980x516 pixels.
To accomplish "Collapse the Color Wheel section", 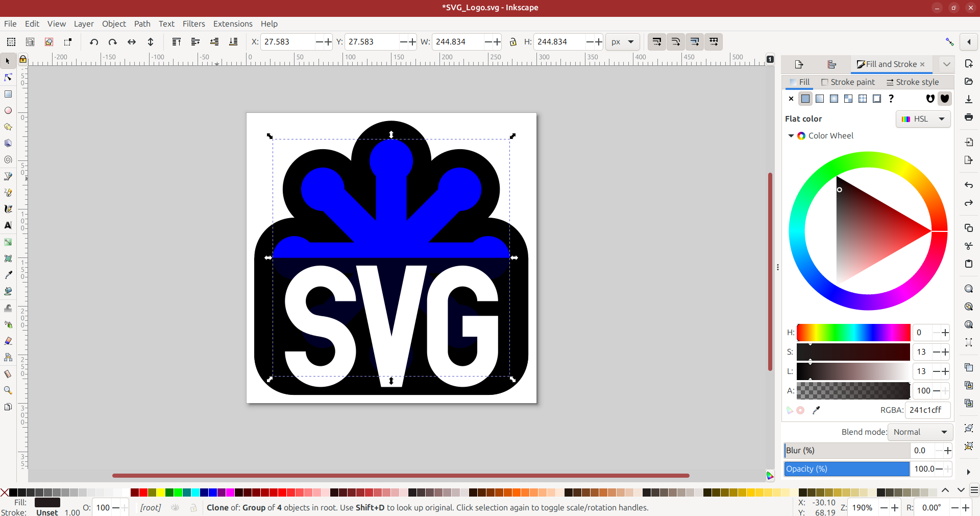I will click(791, 136).
